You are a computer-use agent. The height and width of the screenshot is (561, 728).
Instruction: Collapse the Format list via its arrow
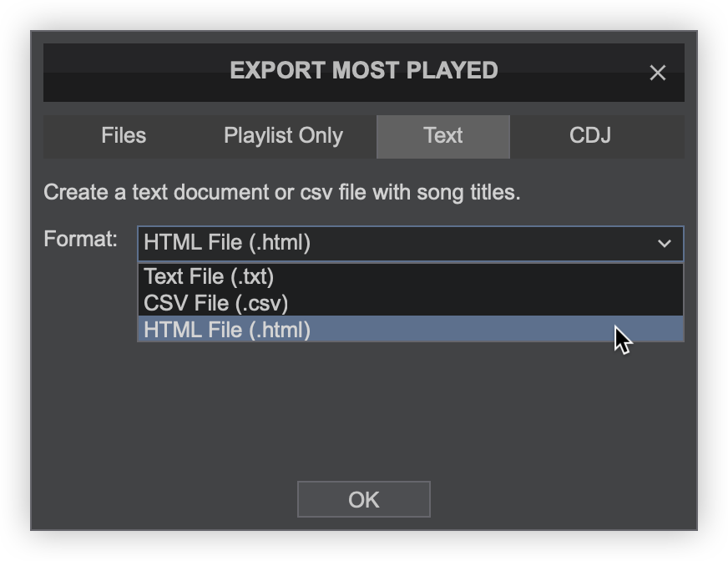pyautogui.click(x=664, y=244)
